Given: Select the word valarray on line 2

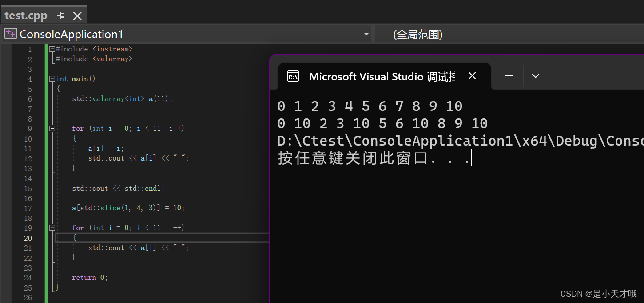Looking at the screenshot, I should (111, 59).
